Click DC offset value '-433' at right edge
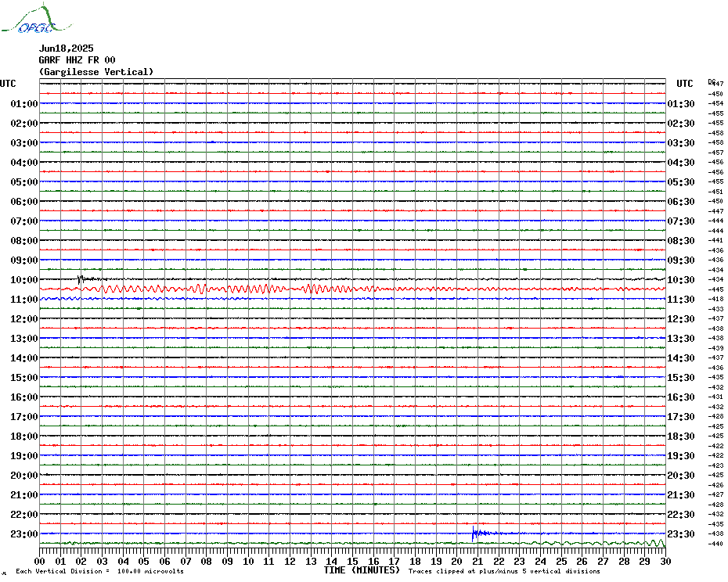The height and width of the screenshot is (582, 728). point(716,309)
